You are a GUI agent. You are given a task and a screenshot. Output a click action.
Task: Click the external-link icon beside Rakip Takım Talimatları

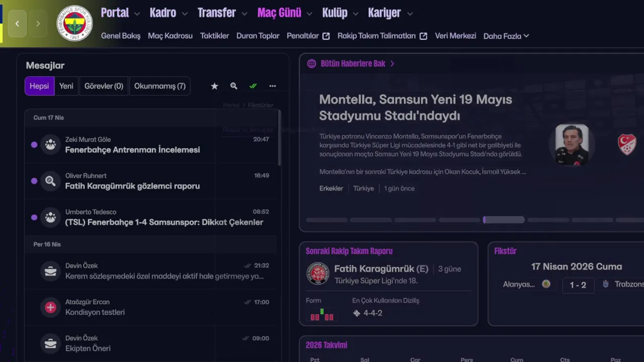423,36
